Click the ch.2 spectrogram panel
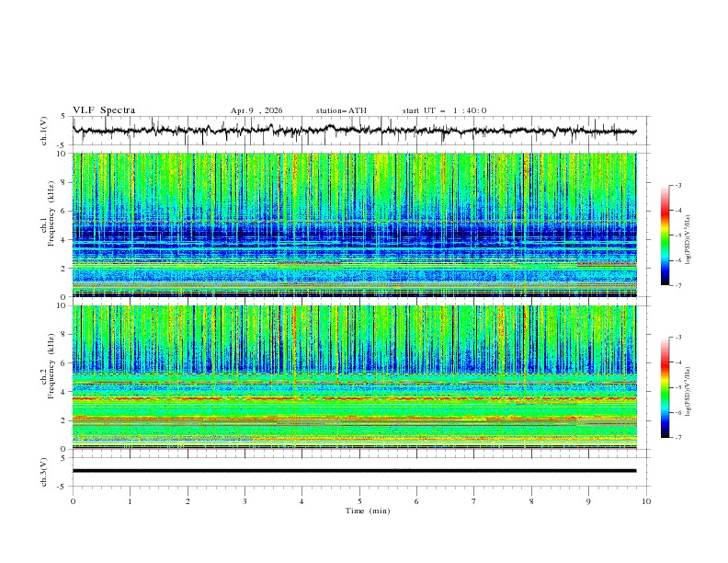Screen dimensions: 728x563 tap(354, 377)
